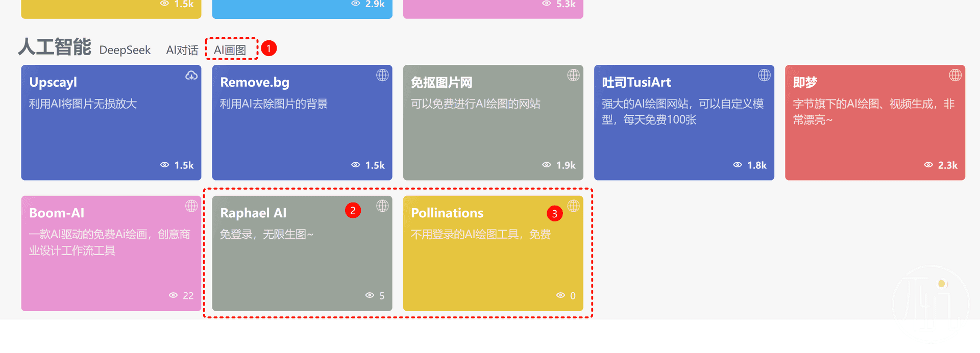Click the 5.3k view count on pink card

pyautogui.click(x=566, y=4)
